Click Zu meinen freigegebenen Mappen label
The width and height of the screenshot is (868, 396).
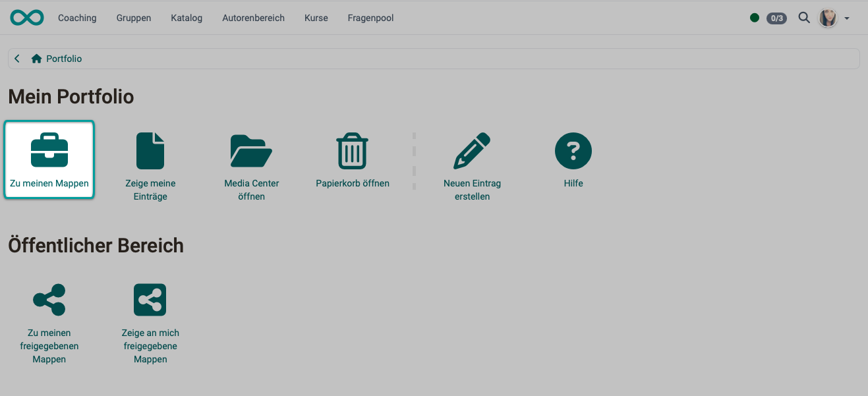(x=49, y=346)
